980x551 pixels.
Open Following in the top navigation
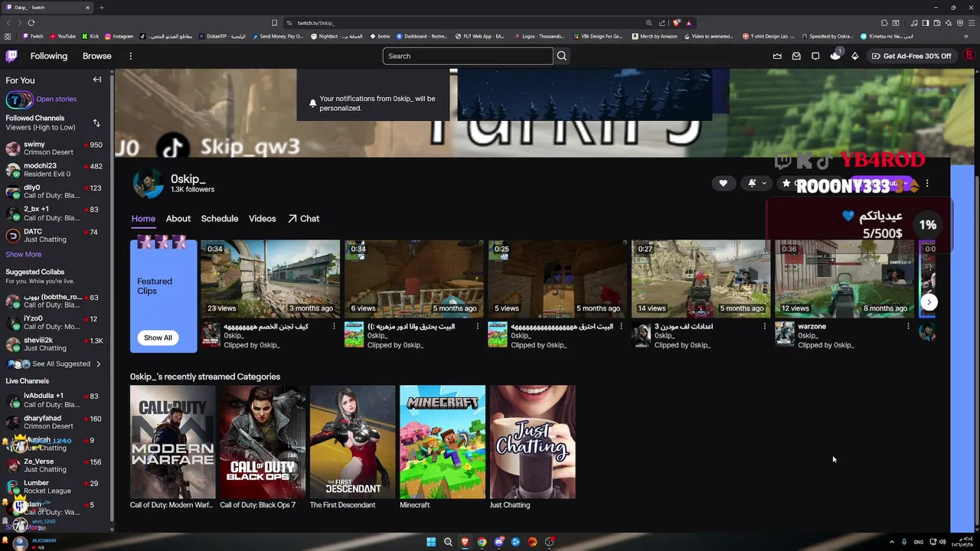(x=49, y=56)
